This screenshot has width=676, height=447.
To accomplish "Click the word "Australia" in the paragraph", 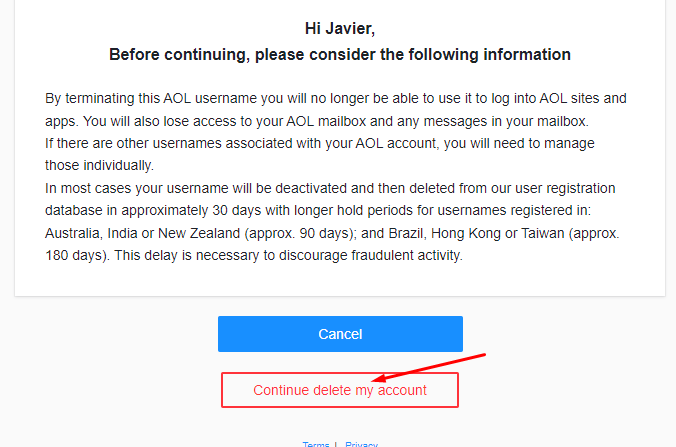I will coord(73,232).
